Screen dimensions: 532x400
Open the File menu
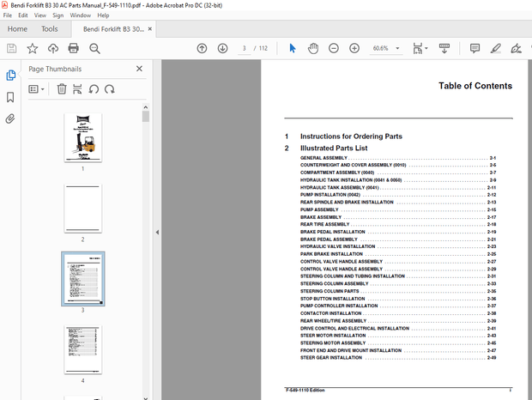tap(8, 15)
